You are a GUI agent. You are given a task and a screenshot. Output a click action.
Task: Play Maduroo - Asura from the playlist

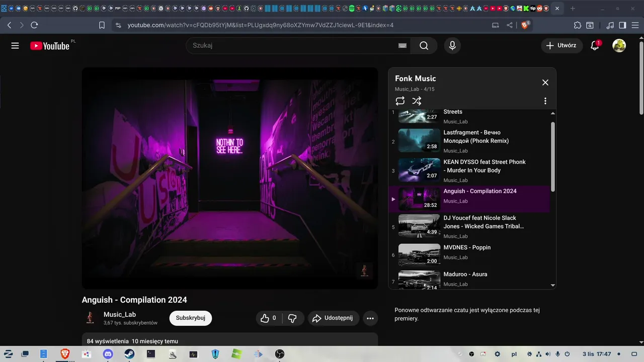coord(469,279)
